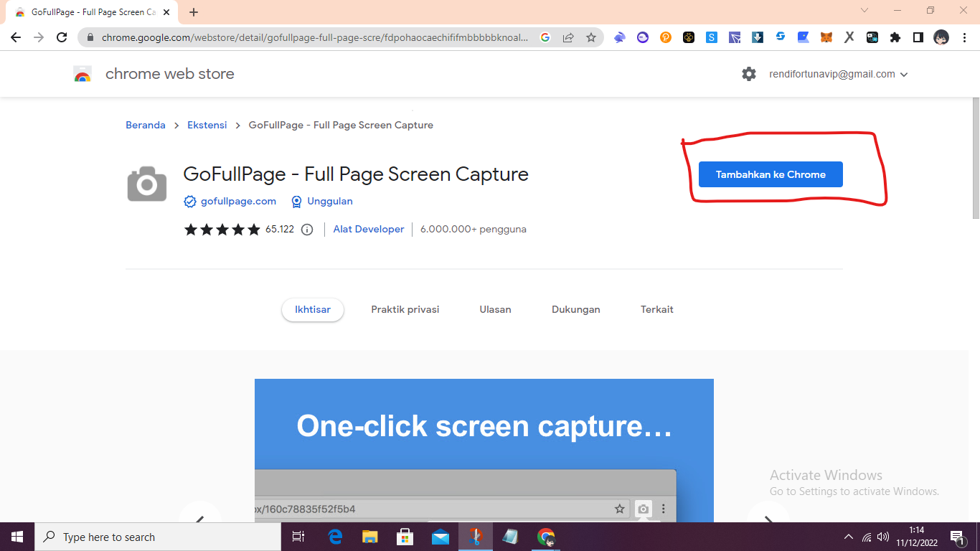Open the blue folded card extension
Viewport: 980px width, 551px height.
(x=804, y=37)
